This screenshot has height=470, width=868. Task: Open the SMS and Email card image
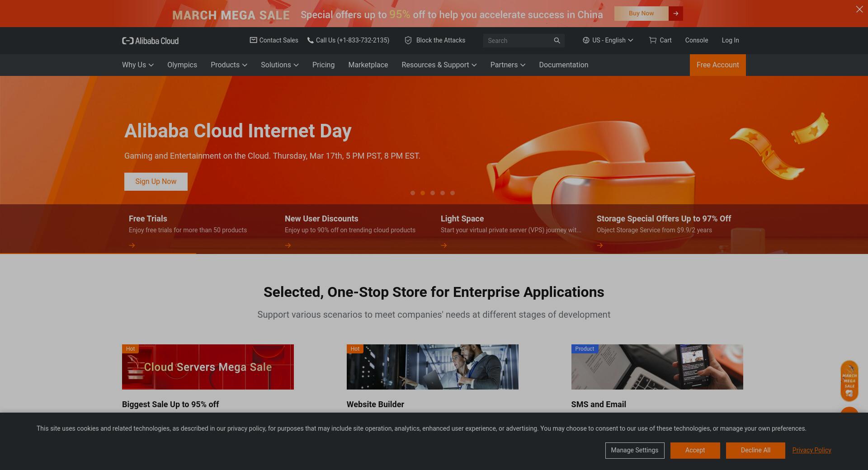click(x=657, y=367)
